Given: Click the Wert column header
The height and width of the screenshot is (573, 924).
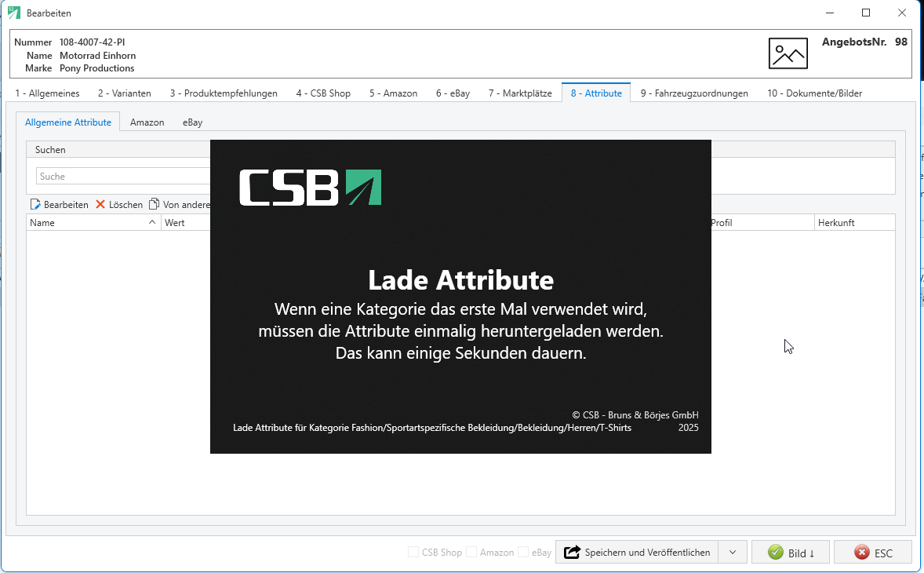Looking at the screenshot, I should (x=186, y=223).
